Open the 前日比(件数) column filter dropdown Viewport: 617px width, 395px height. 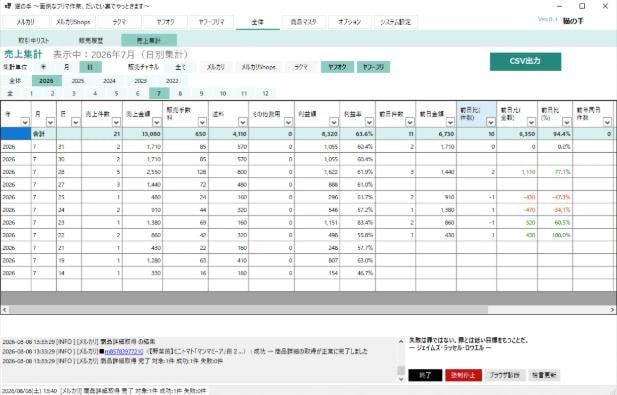(x=491, y=122)
